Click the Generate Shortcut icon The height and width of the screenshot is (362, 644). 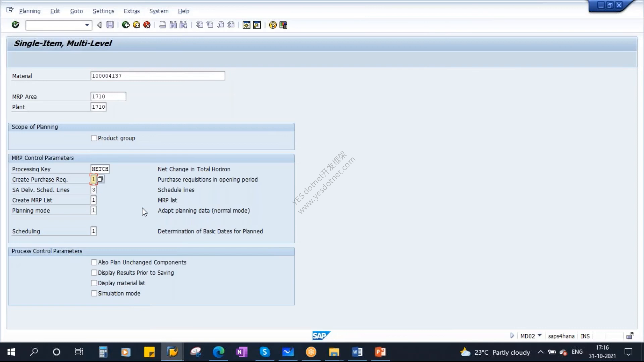click(257, 25)
